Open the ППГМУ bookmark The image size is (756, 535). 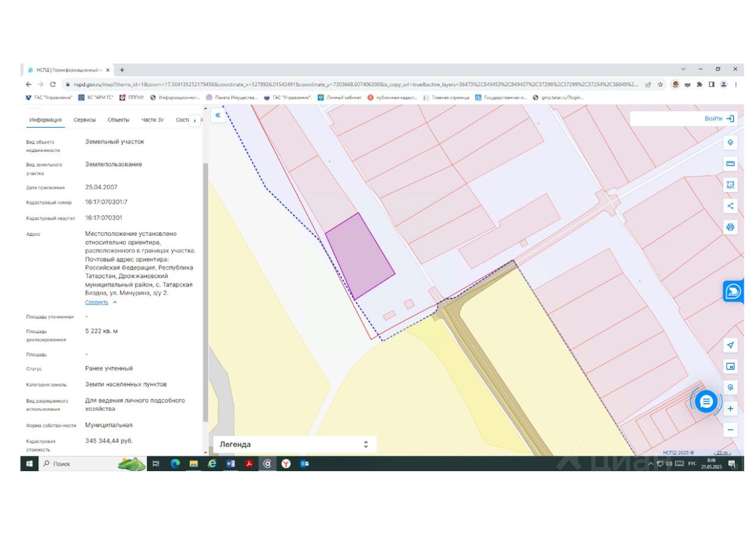click(x=132, y=98)
